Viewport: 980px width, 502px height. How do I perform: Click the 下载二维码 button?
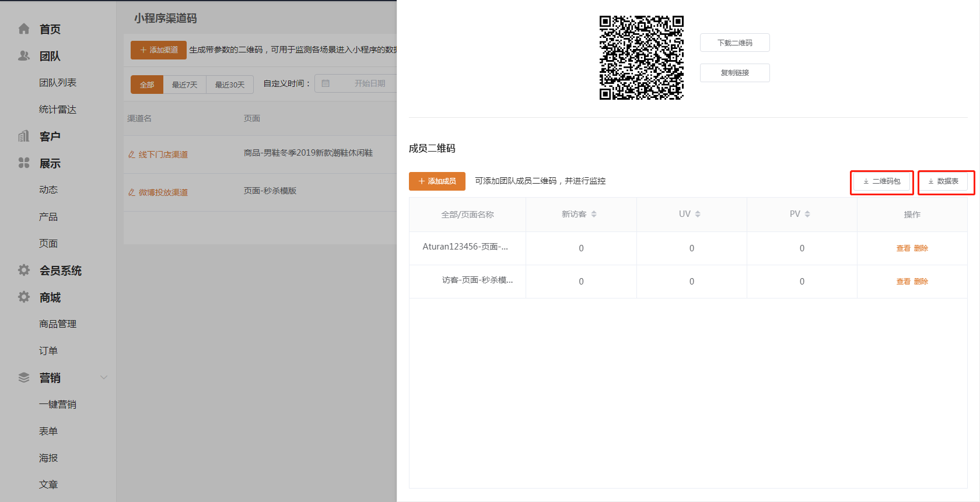734,43
